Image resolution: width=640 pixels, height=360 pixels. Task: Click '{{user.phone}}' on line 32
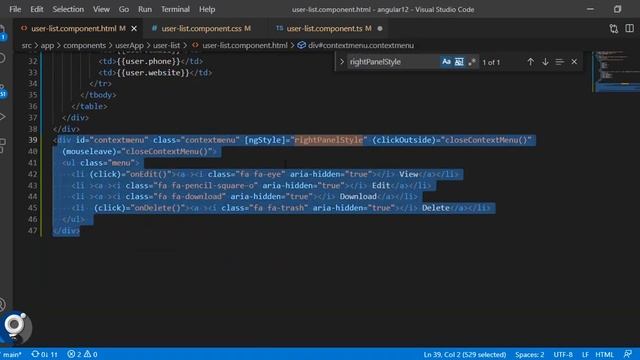(x=149, y=61)
